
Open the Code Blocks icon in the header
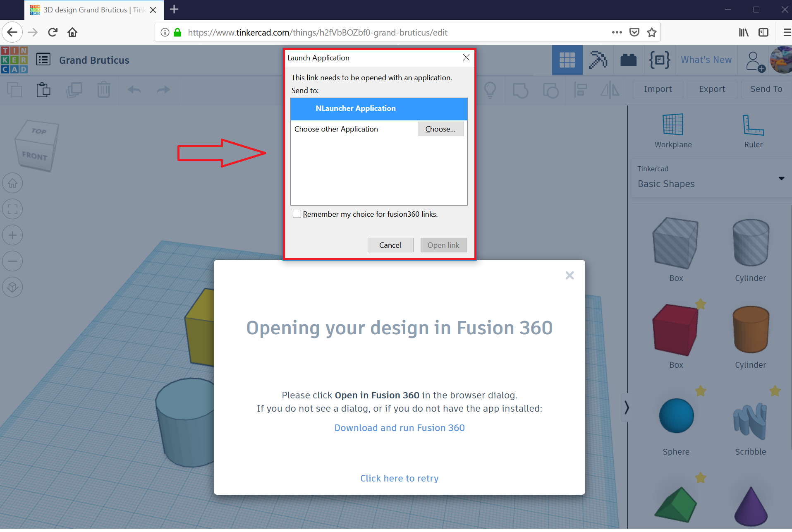click(658, 60)
